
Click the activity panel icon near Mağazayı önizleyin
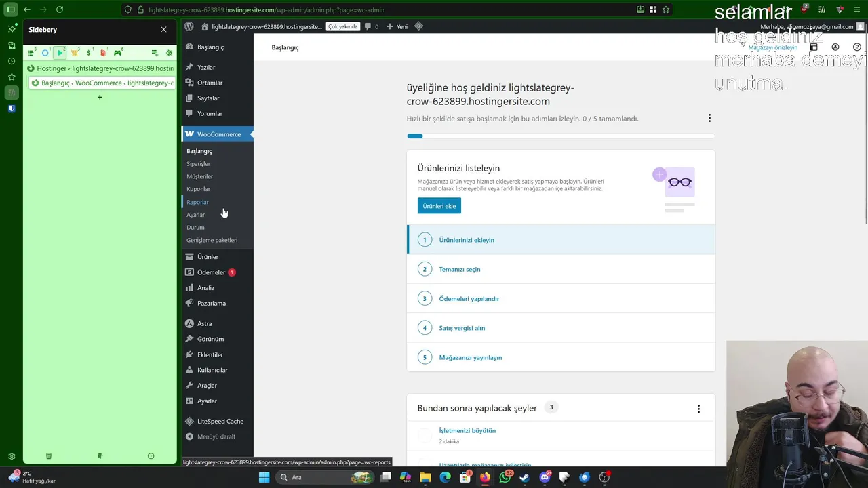coord(814,47)
